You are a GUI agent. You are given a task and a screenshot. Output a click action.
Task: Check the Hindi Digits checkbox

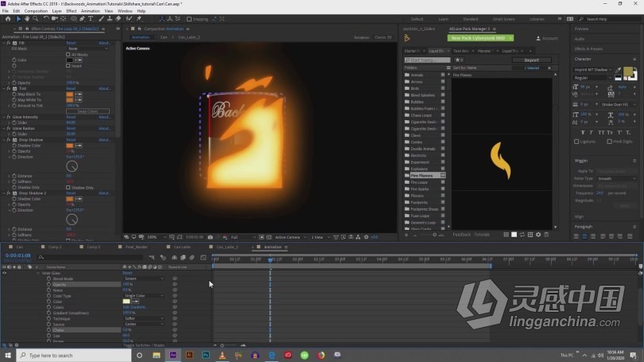pyautogui.click(x=610, y=142)
